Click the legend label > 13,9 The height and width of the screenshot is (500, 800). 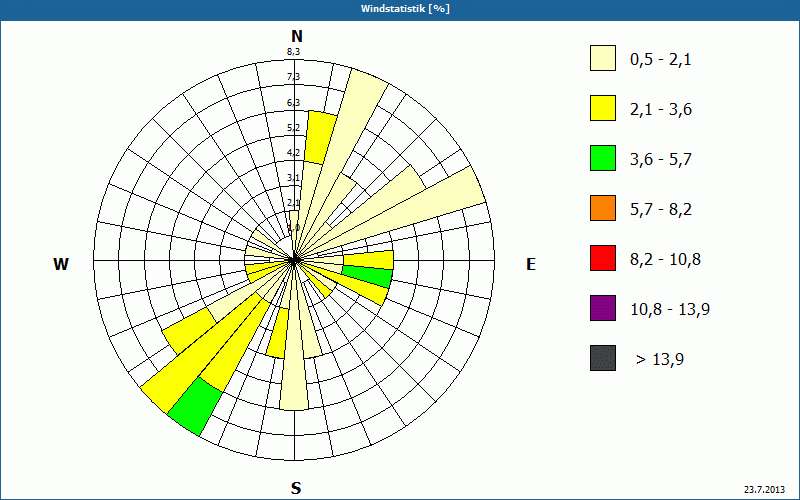click(660, 360)
